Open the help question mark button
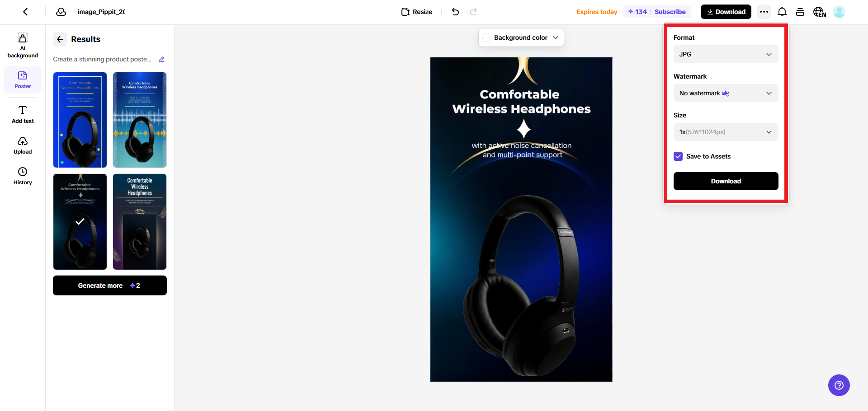Screen dimensions: 868x411 coord(839,385)
